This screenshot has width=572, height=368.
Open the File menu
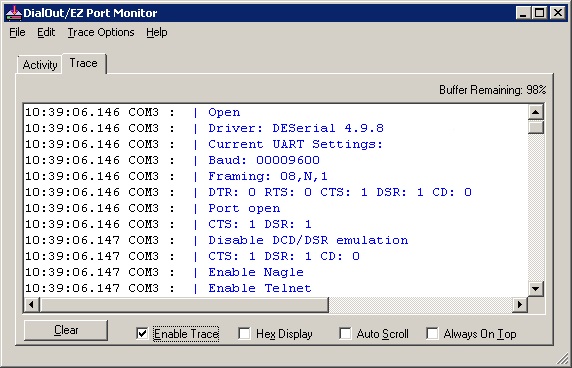[x=17, y=32]
